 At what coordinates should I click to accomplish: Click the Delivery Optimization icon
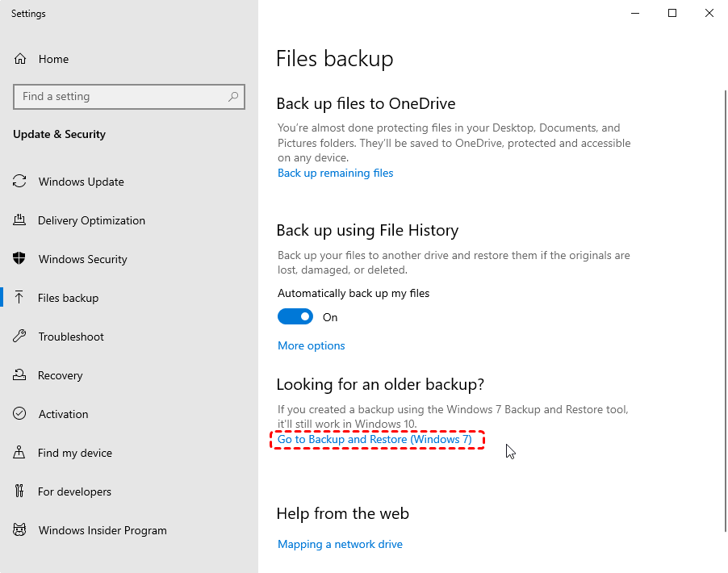point(19,220)
